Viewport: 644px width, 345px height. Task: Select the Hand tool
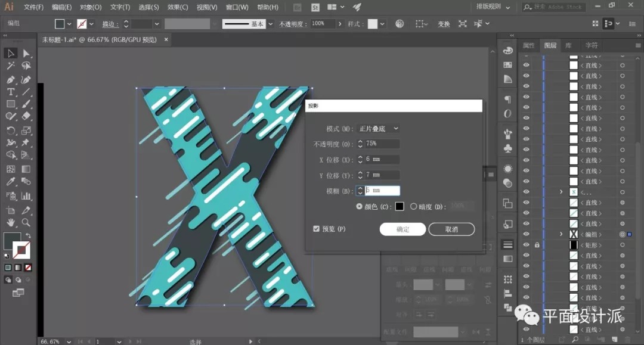[11, 222]
